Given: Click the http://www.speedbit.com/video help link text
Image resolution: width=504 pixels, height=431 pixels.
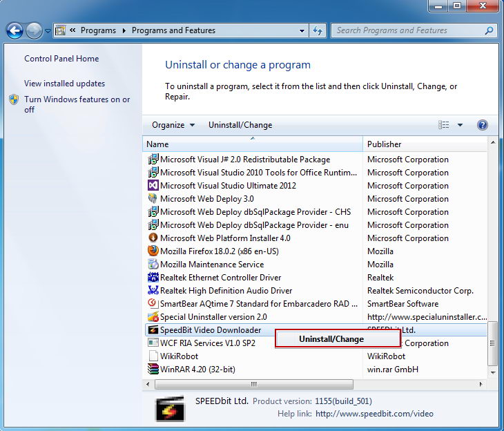Looking at the screenshot, I should pos(374,414).
